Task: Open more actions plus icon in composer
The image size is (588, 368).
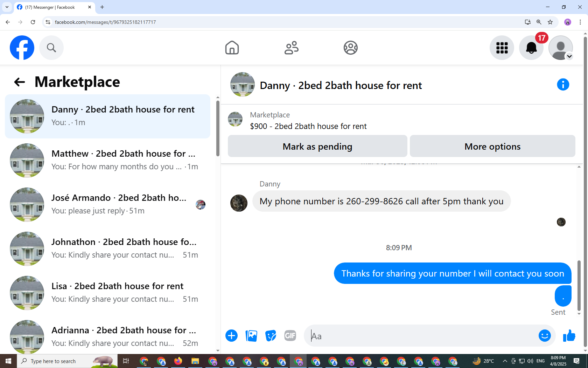Action: pyautogui.click(x=231, y=336)
